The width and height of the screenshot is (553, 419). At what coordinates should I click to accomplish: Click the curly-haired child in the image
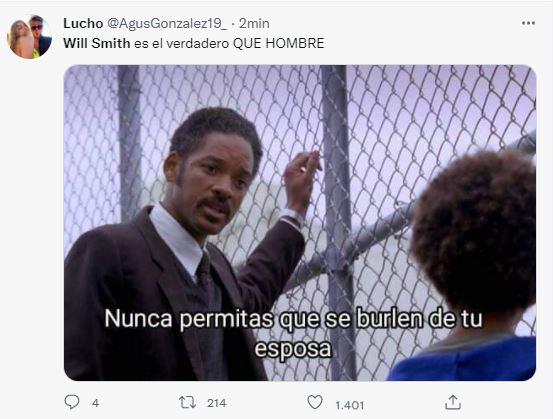[x=469, y=265]
